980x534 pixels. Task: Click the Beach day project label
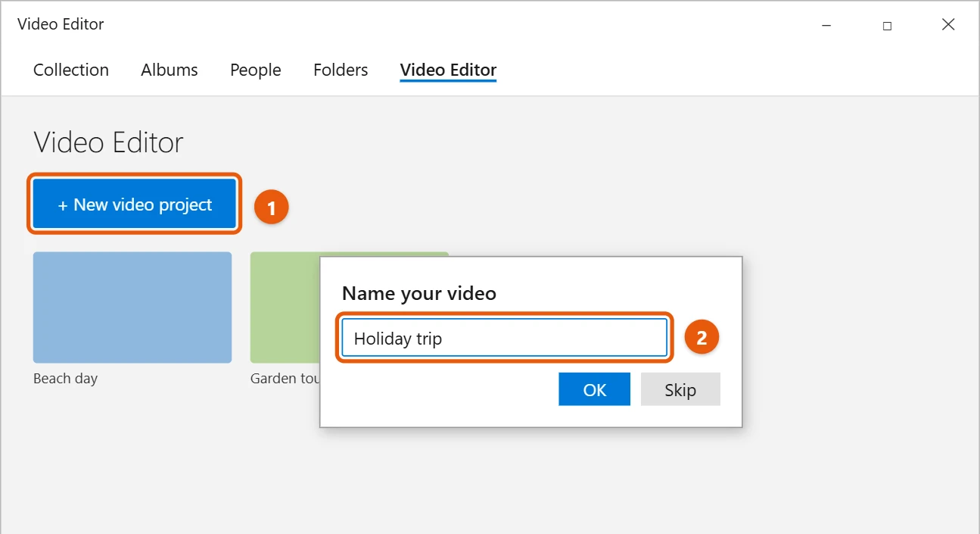(65, 379)
